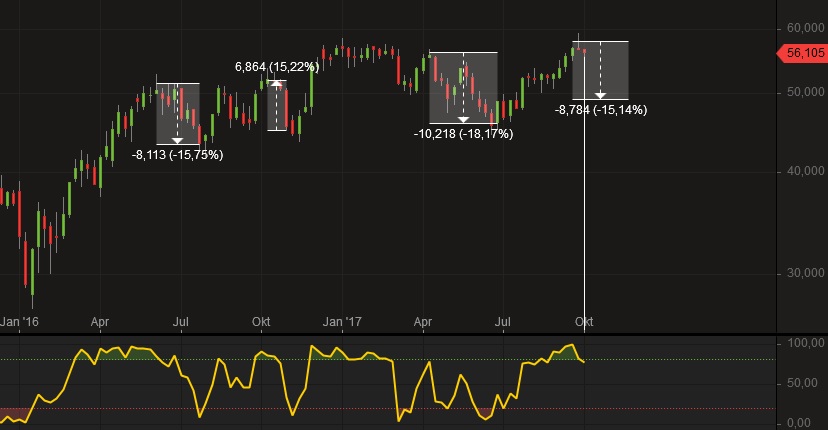828x430 pixels.
Task: Select the -8,113 (-15,75%) measurement label
Action: coord(177,155)
